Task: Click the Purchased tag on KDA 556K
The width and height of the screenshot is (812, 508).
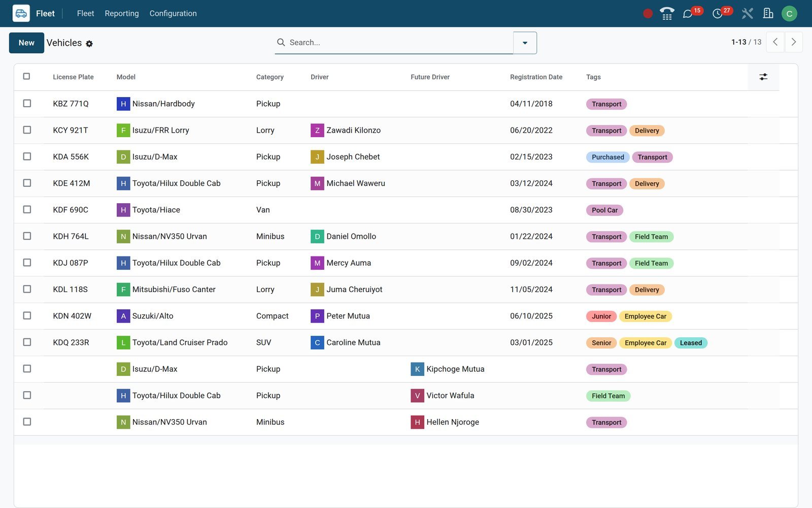Action: 607,157
